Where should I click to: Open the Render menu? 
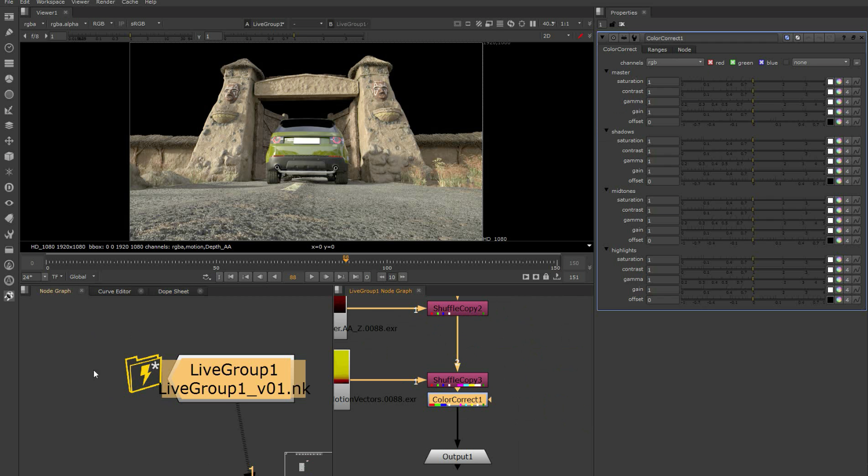point(105,3)
